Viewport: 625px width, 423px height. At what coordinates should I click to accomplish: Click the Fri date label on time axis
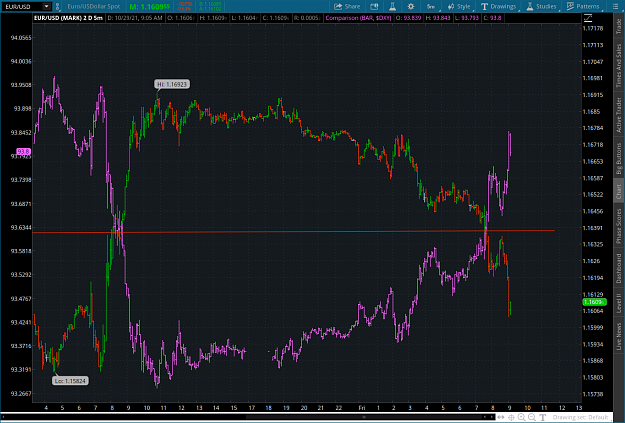click(362, 408)
